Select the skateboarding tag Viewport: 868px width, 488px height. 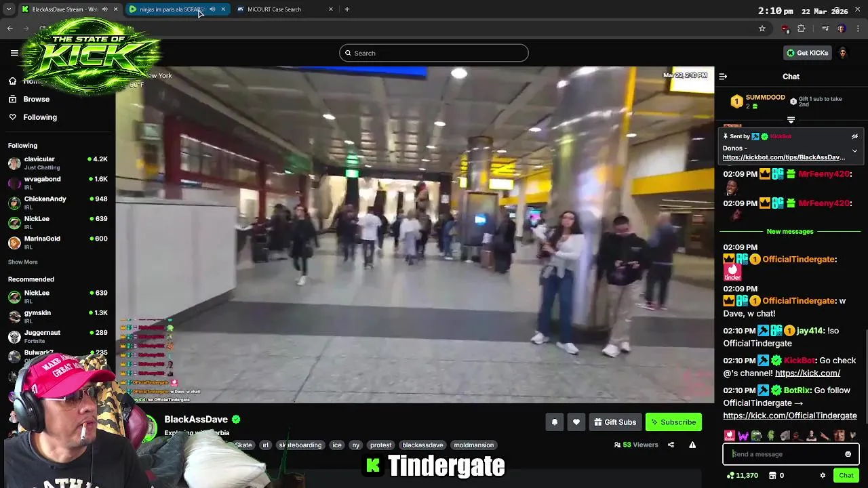[300, 445]
